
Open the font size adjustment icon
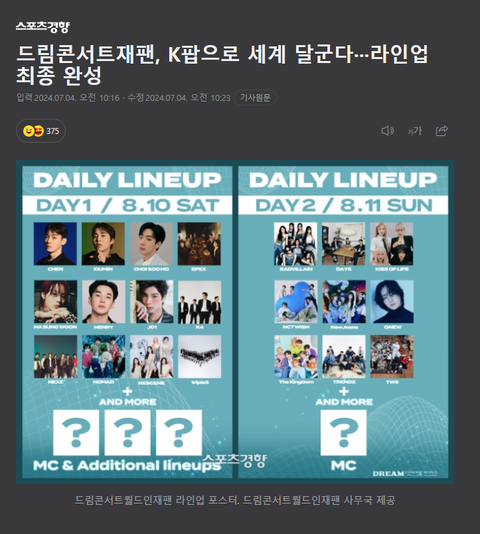pyautogui.click(x=415, y=131)
